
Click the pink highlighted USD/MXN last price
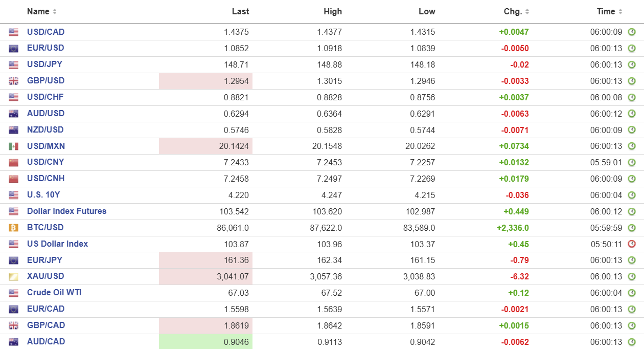point(205,146)
